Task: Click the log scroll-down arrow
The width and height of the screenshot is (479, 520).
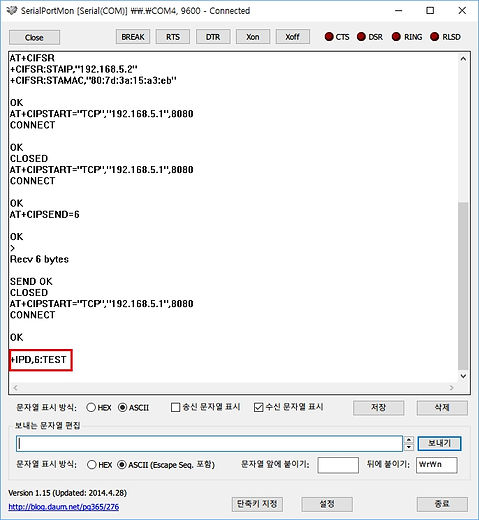Action: click(463, 376)
